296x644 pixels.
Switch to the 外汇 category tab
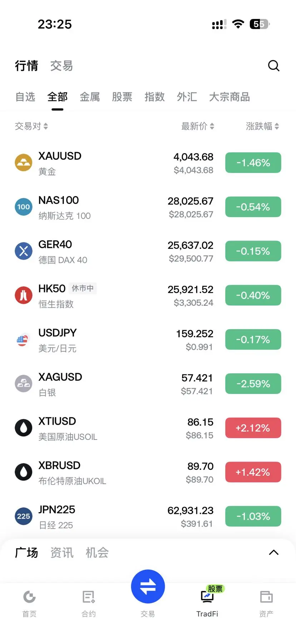187,97
